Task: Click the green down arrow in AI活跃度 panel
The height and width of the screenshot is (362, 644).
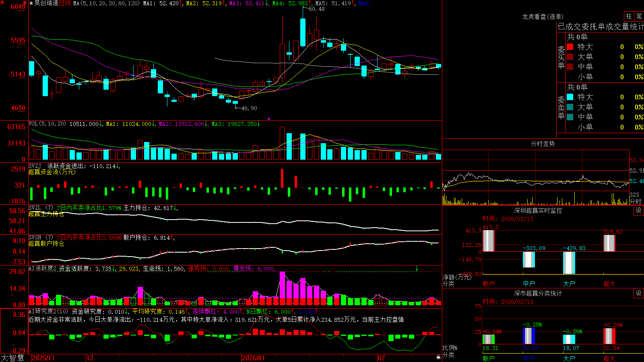Action: [x=417, y=268]
